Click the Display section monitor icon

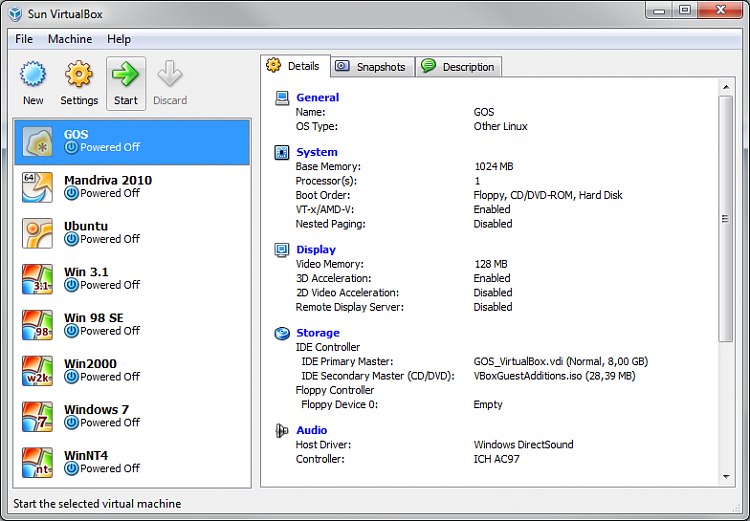pyautogui.click(x=282, y=250)
